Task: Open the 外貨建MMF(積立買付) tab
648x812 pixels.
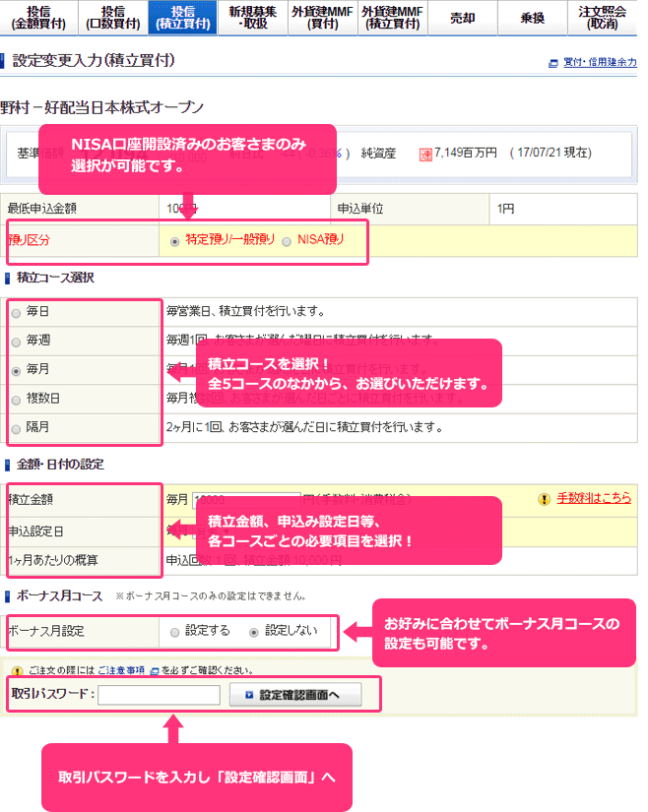Action: (393, 18)
